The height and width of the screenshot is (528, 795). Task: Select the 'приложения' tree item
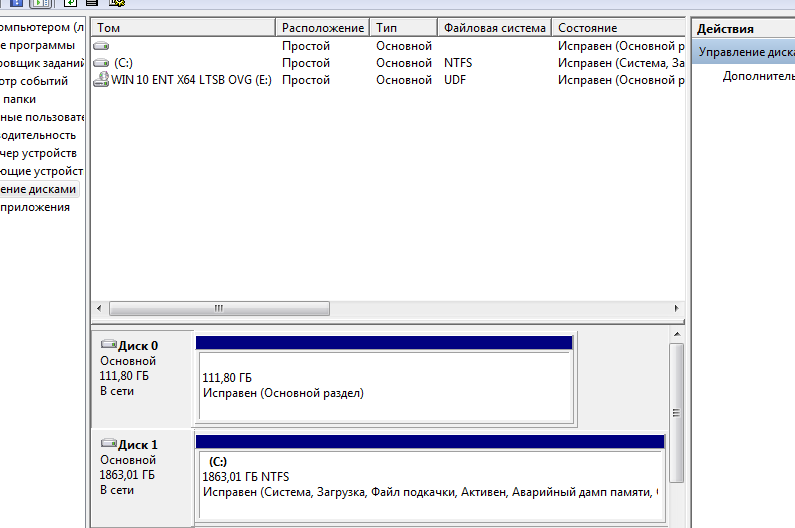[35, 207]
